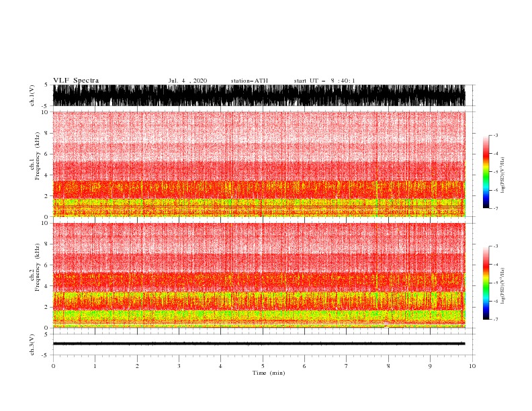Viewport: 532px width, 411px height.
Task: Click the ch.3 waveform trace strip
Action: coord(259,344)
